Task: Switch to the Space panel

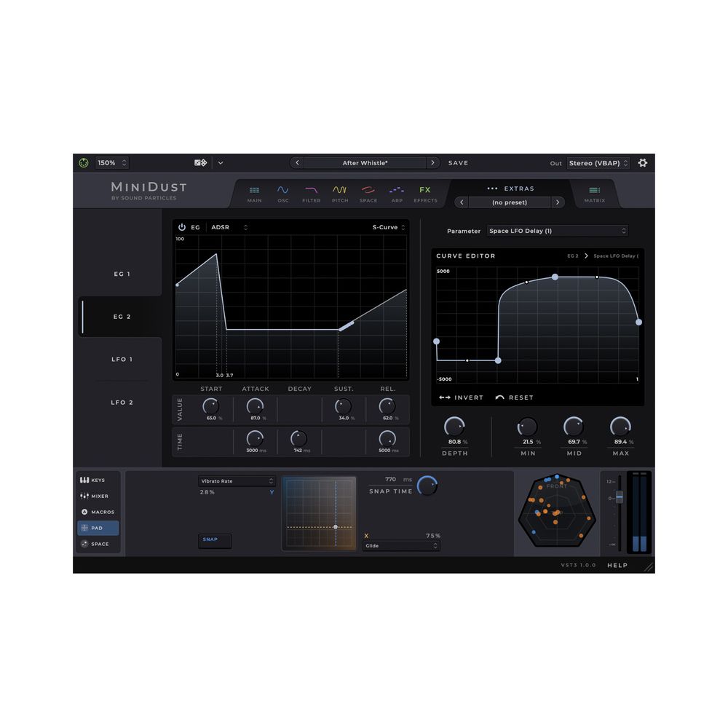Action: pyautogui.click(x=98, y=544)
